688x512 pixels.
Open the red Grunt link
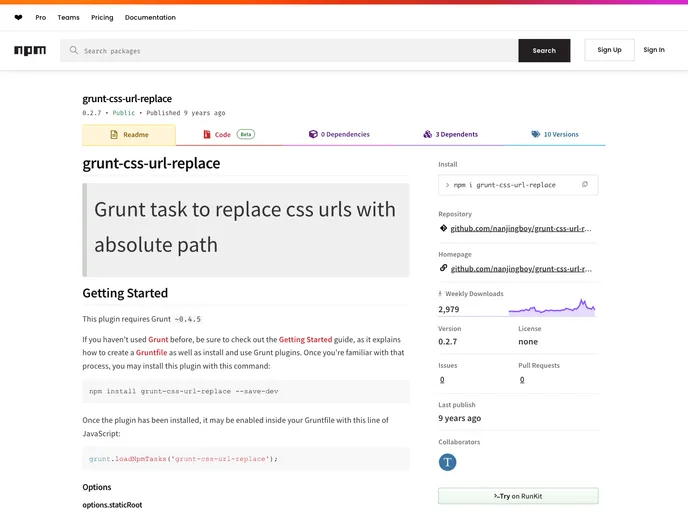pos(158,340)
